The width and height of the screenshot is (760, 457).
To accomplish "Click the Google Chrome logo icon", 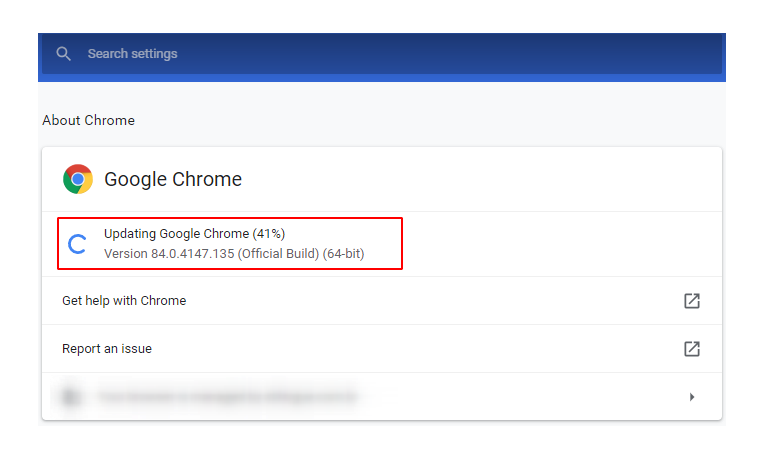I will [78, 180].
